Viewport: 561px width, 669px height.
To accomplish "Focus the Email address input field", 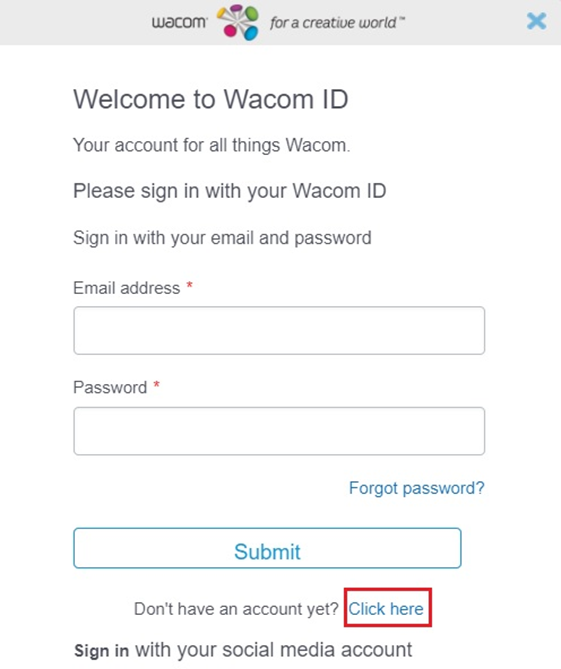I will (279, 330).
